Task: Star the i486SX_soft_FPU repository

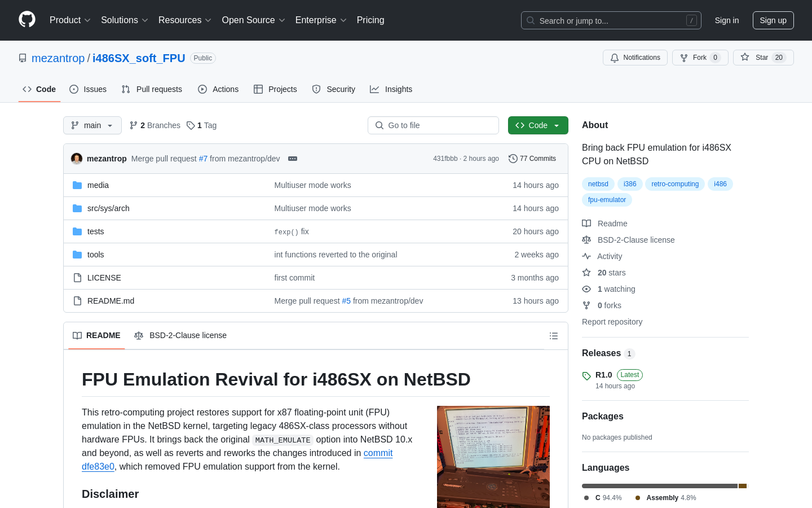Action: pyautogui.click(x=763, y=58)
